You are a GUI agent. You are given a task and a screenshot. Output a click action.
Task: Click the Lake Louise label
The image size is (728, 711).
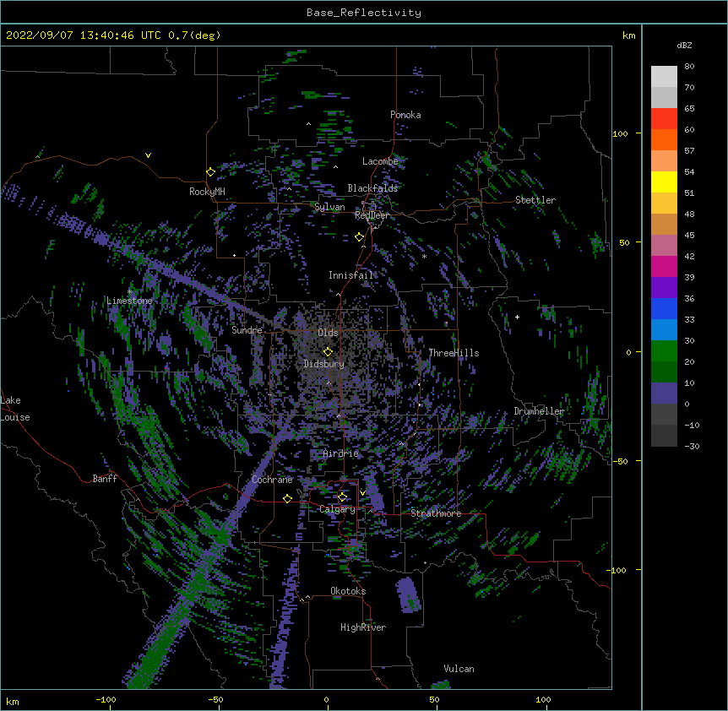click(15, 409)
